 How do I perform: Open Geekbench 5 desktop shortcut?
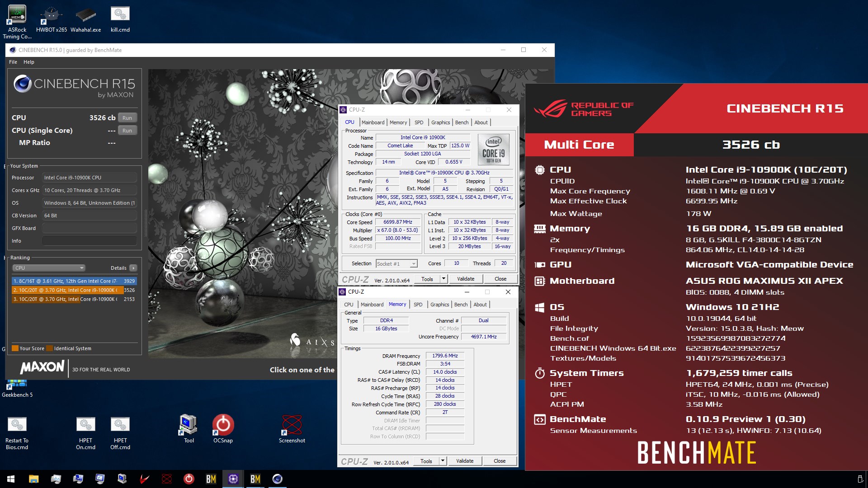[17, 389]
